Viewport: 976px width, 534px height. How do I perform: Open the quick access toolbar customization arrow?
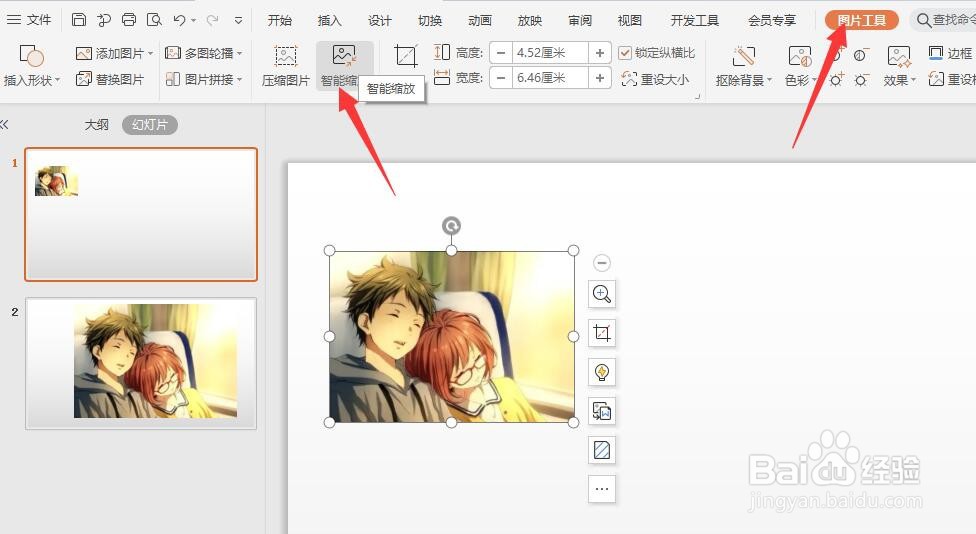point(238,21)
